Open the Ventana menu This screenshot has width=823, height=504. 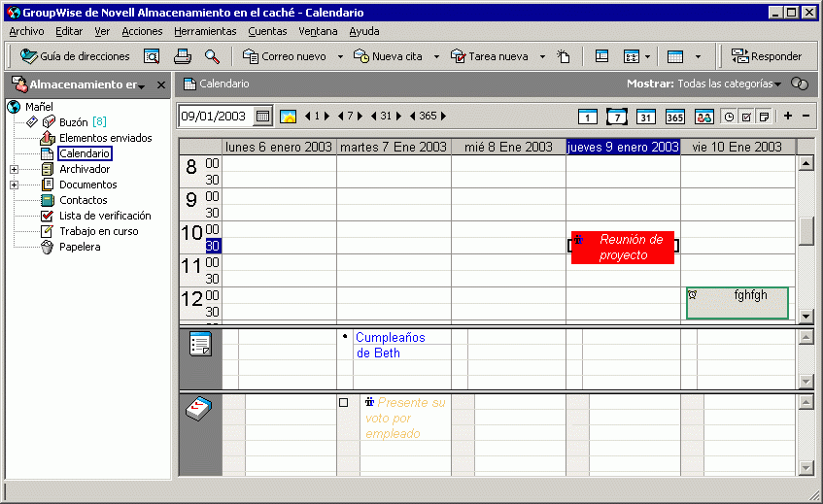tap(318, 31)
